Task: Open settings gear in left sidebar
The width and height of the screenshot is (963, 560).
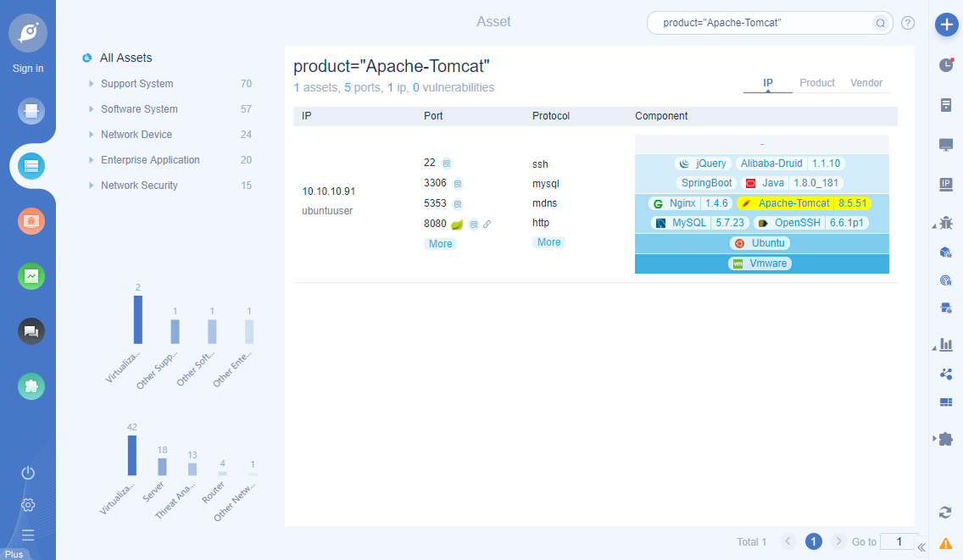Action: pos(28,505)
